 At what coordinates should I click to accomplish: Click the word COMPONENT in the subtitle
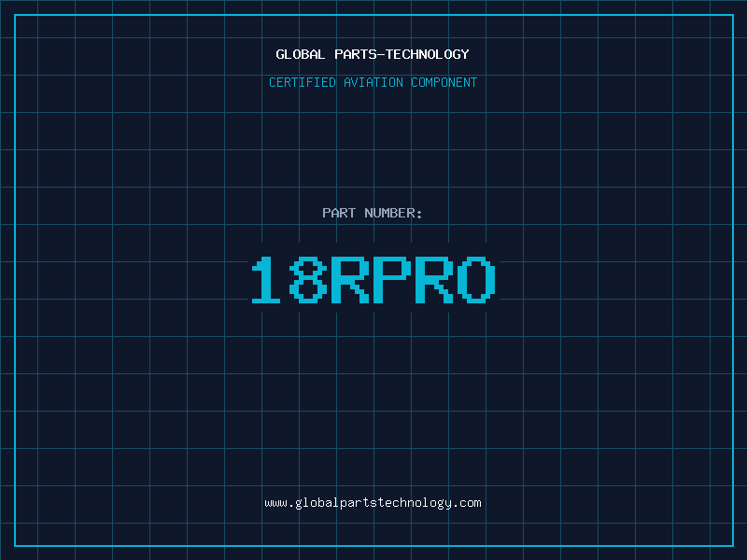444,82
